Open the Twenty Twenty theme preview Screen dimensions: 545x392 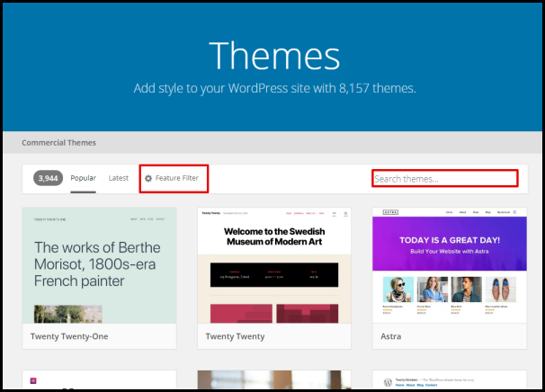point(274,265)
